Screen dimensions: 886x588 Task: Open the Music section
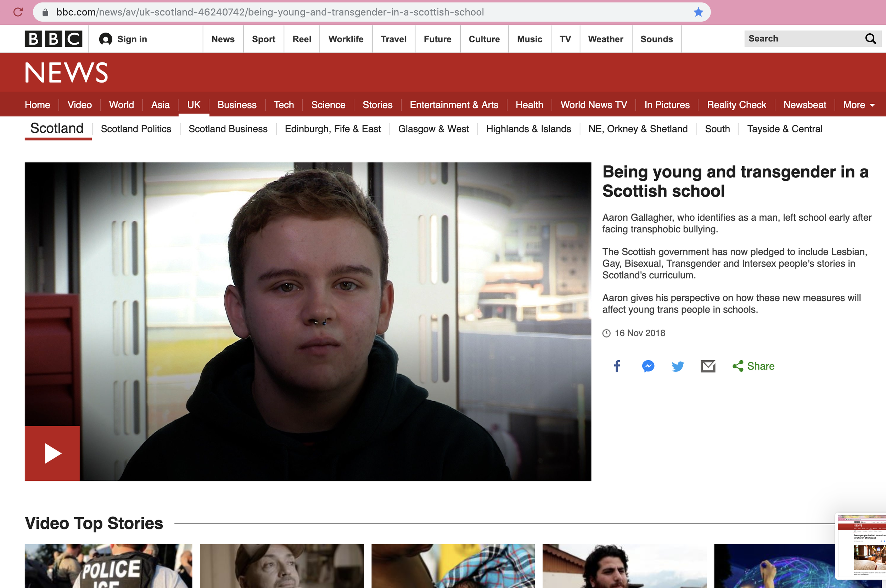[529, 39]
